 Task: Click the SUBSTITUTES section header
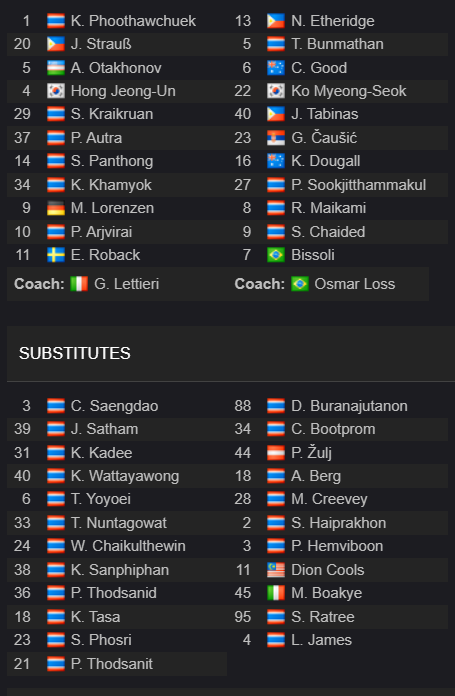[x=75, y=353]
